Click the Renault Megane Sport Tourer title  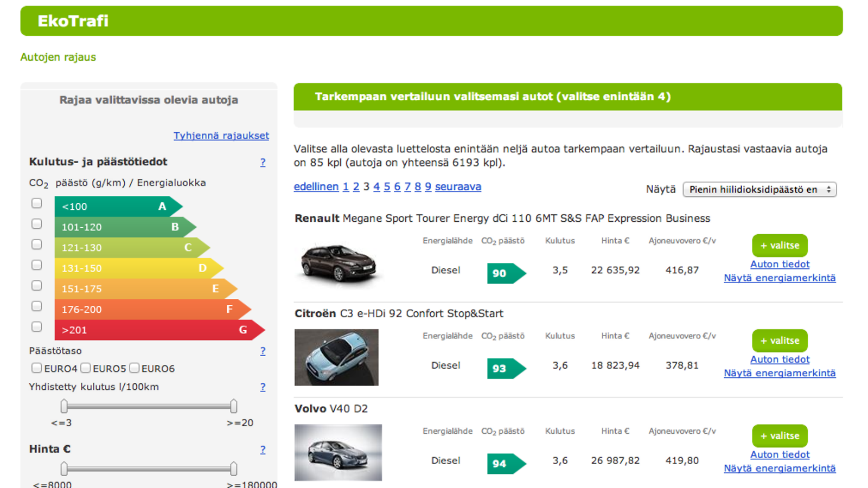tap(502, 219)
